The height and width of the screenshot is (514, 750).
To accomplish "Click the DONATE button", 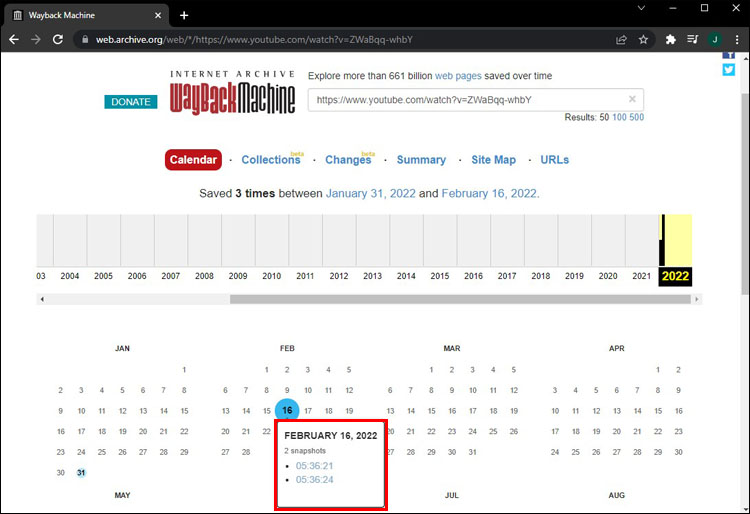I will pos(131,102).
